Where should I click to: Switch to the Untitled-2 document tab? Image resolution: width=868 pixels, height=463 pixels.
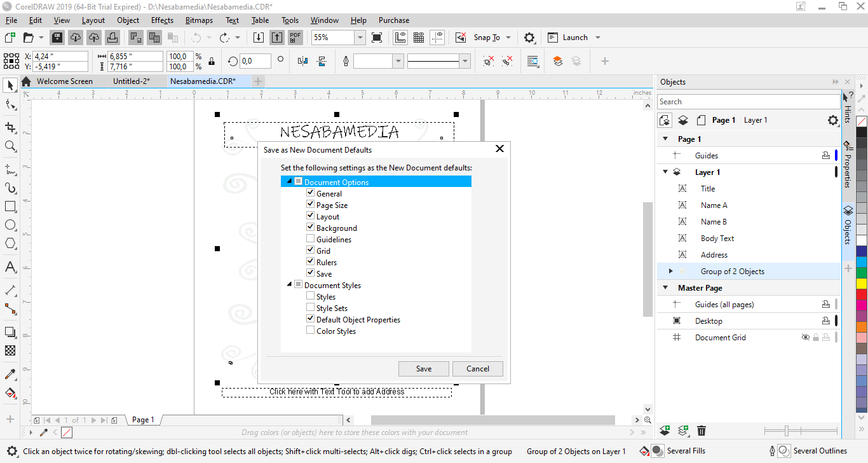131,81
